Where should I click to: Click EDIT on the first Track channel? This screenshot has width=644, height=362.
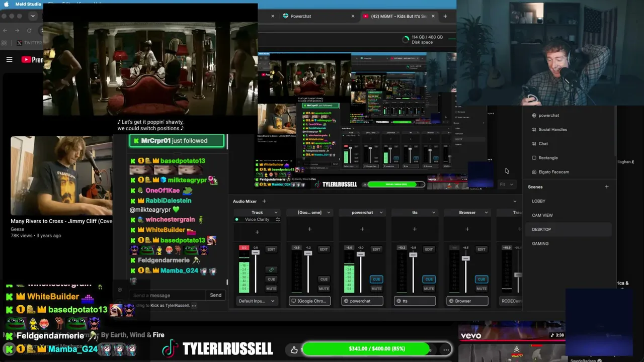pos(271,249)
